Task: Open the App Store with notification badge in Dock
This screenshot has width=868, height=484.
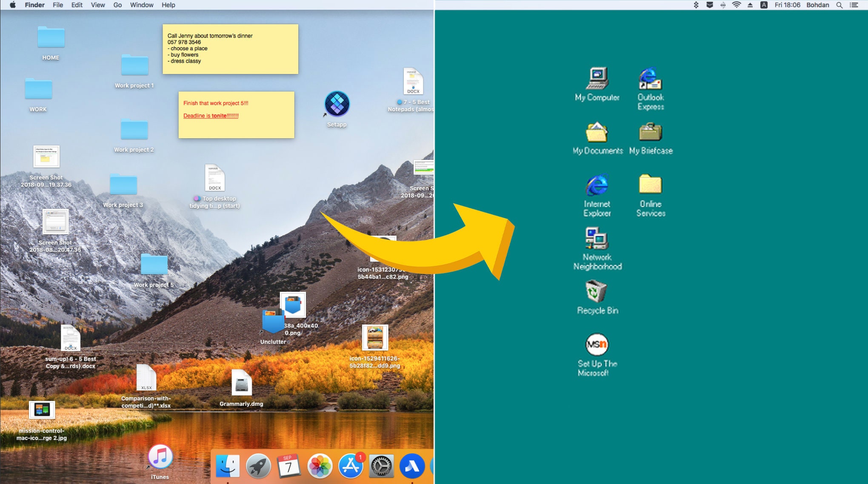Action: coord(351,466)
